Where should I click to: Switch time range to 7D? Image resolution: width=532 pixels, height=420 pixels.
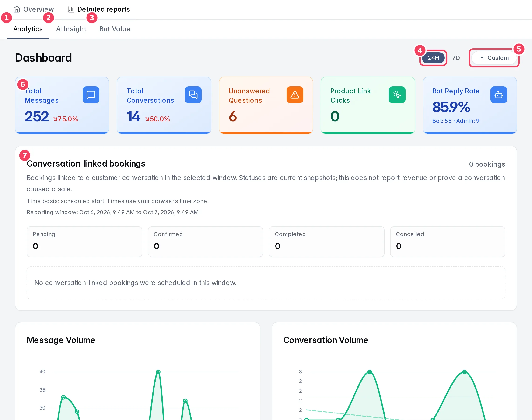coord(456,58)
